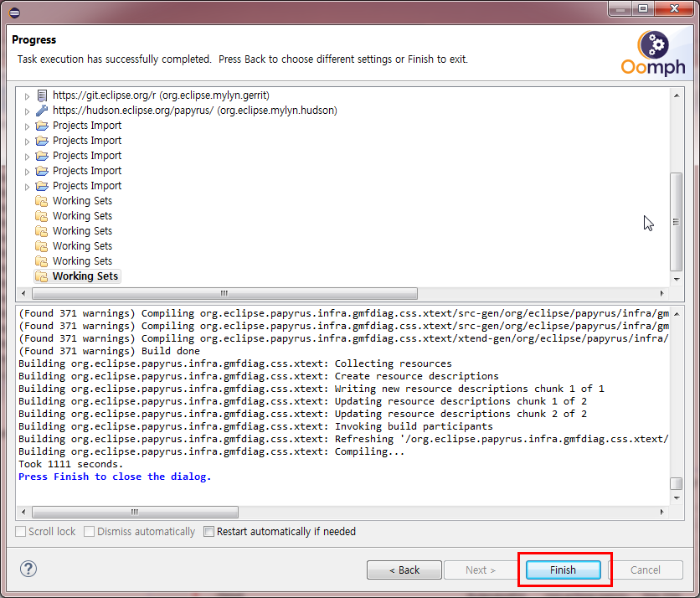The height and width of the screenshot is (598, 700).
Task: Click the log line beginning 'Refreshing /org.eclipse.papyrus'
Action: (x=343, y=439)
